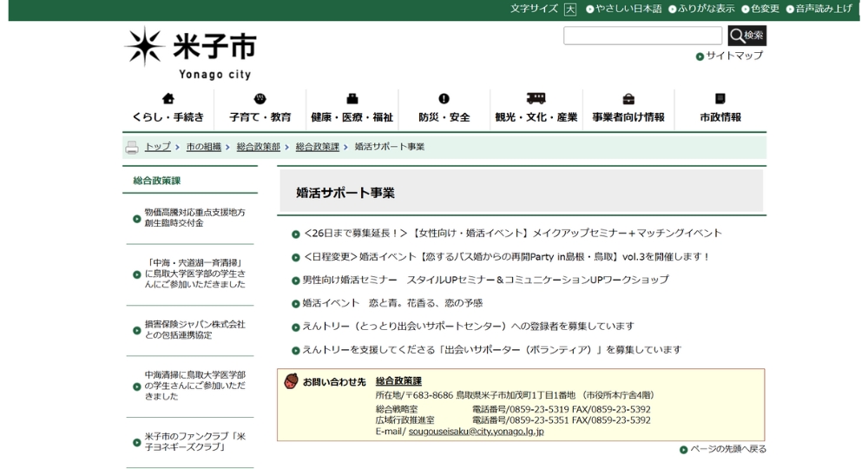Click the 子育て・教育 face icon
The height and width of the screenshot is (469, 868).
pos(260,98)
